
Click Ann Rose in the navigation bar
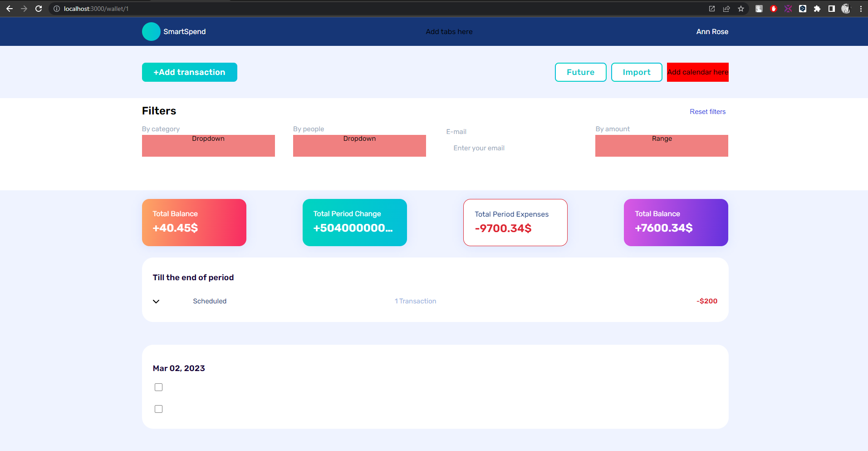(712, 31)
